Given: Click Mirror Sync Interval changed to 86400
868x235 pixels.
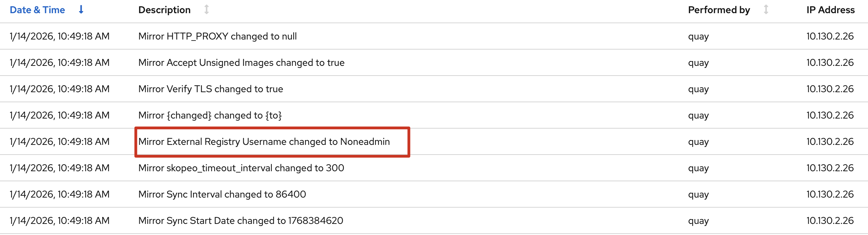Looking at the screenshot, I should tap(222, 194).
